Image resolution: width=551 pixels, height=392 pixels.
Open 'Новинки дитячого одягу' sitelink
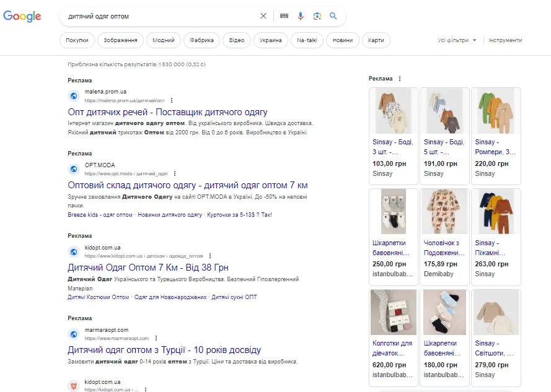tap(170, 215)
